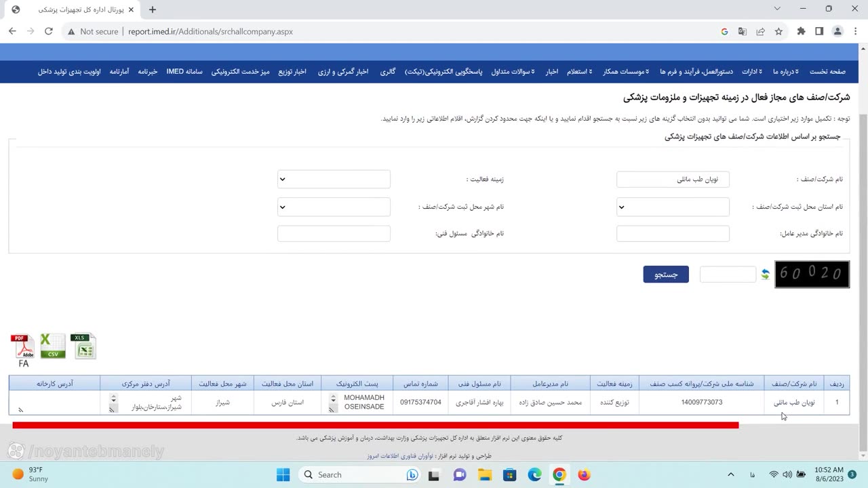Viewport: 868px width, 488px height.
Task: Open Google Translate page icon
Action: [x=743, y=31]
